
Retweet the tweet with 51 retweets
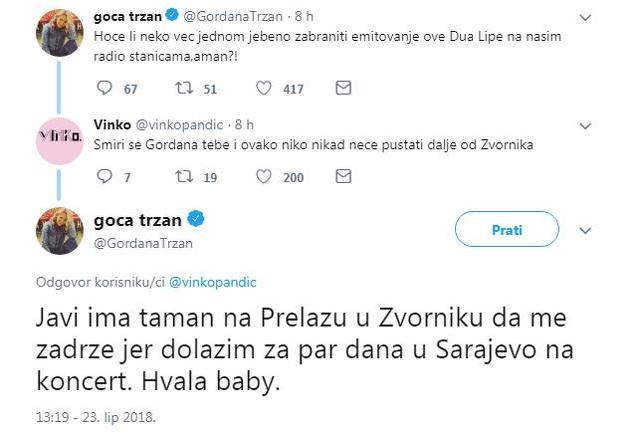click(182, 89)
